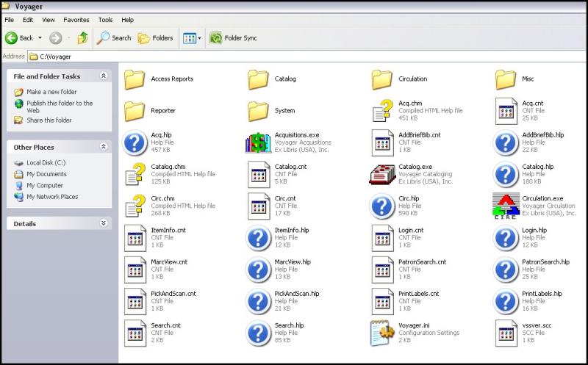Open the Circulation folder

[382, 79]
